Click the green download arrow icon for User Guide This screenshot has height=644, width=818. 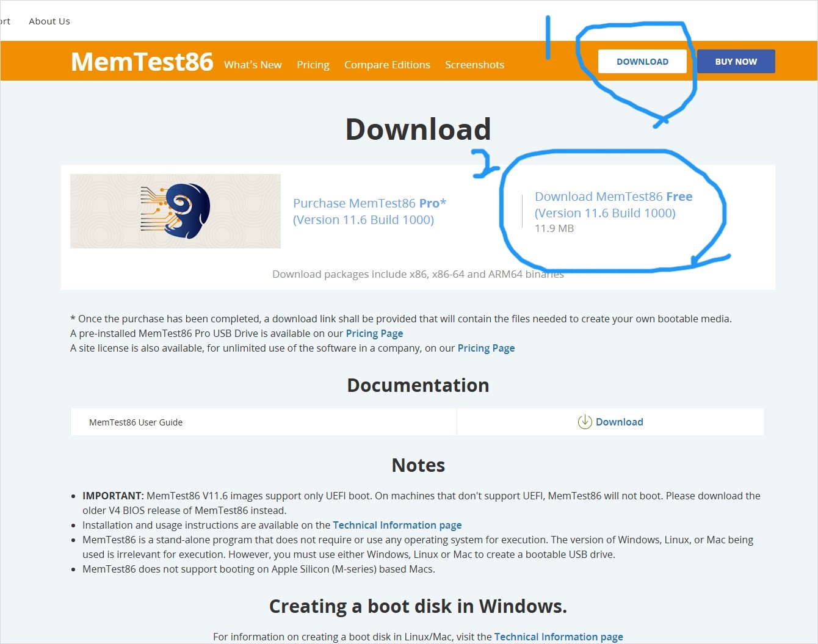pos(584,422)
